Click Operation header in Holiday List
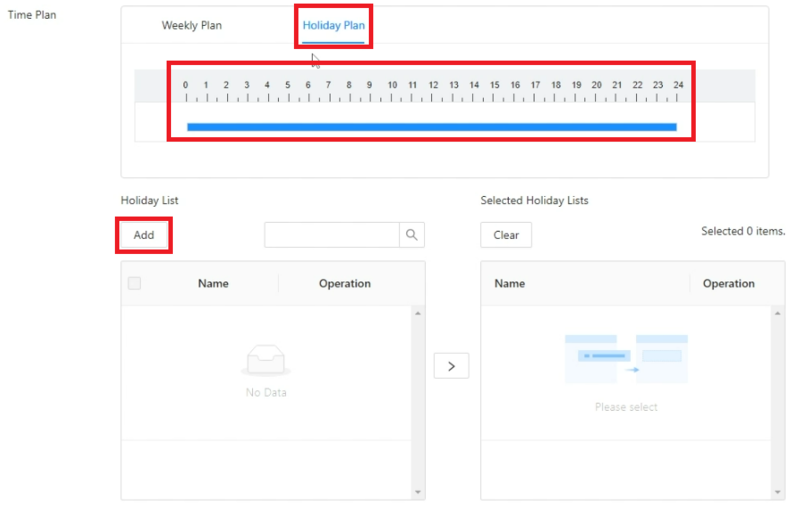The height and width of the screenshot is (507, 800). (x=345, y=284)
